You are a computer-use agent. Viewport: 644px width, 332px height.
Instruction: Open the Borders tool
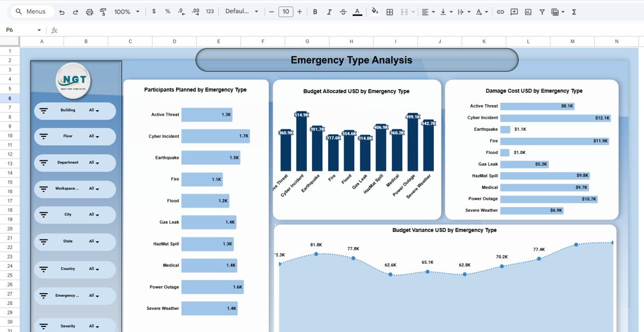(389, 12)
